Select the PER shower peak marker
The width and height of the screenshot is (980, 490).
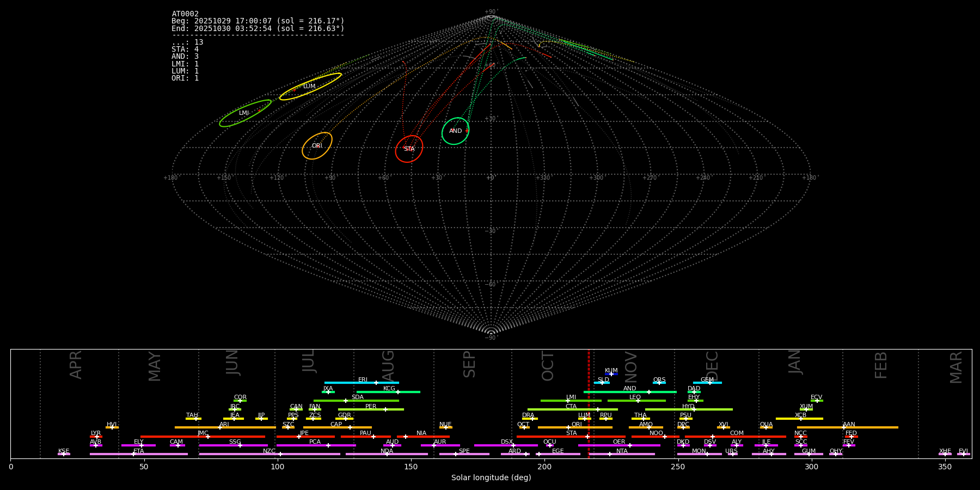385,409
